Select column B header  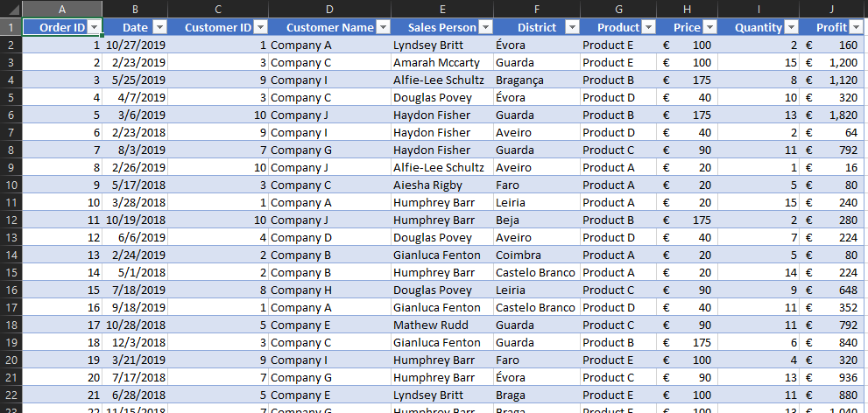pos(135,9)
